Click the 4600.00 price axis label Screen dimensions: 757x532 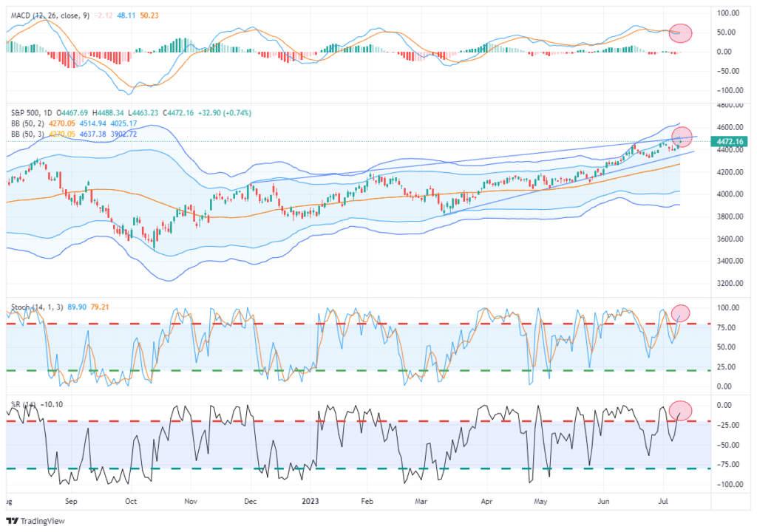coord(729,127)
